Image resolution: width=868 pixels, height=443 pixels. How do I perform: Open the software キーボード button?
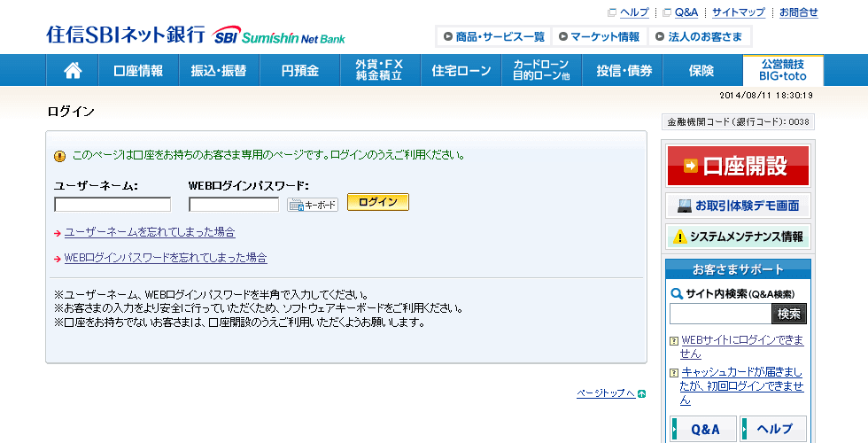[x=312, y=205]
